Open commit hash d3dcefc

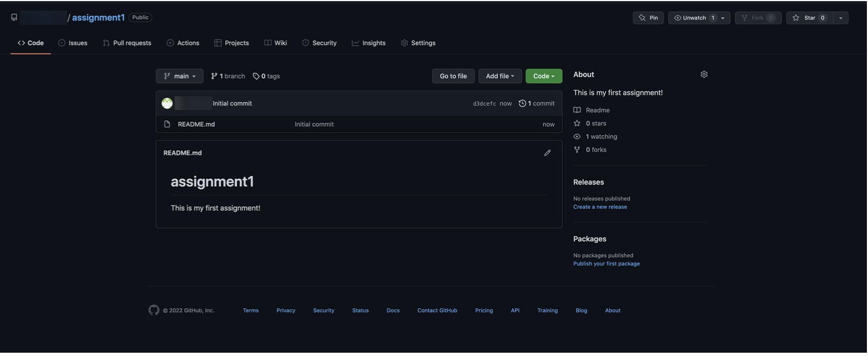[484, 104]
